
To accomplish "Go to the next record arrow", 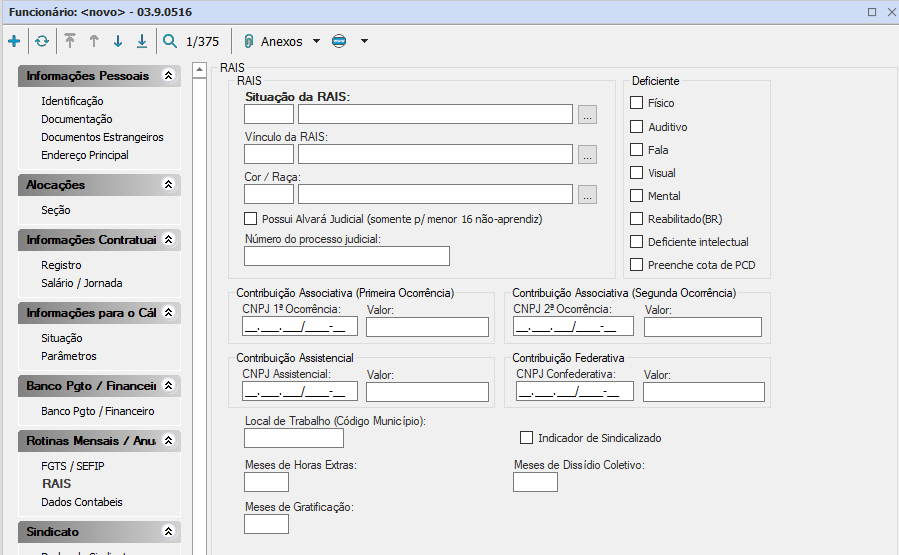I will [x=118, y=42].
